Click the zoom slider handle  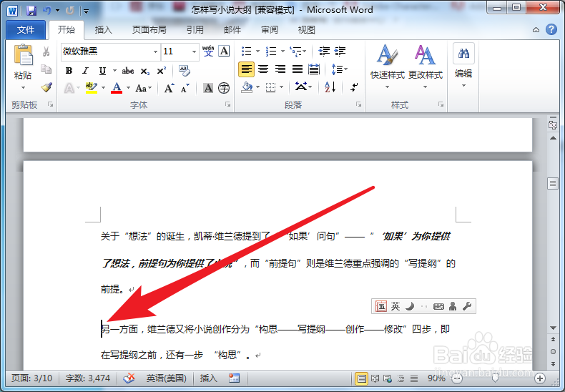[x=496, y=378]
